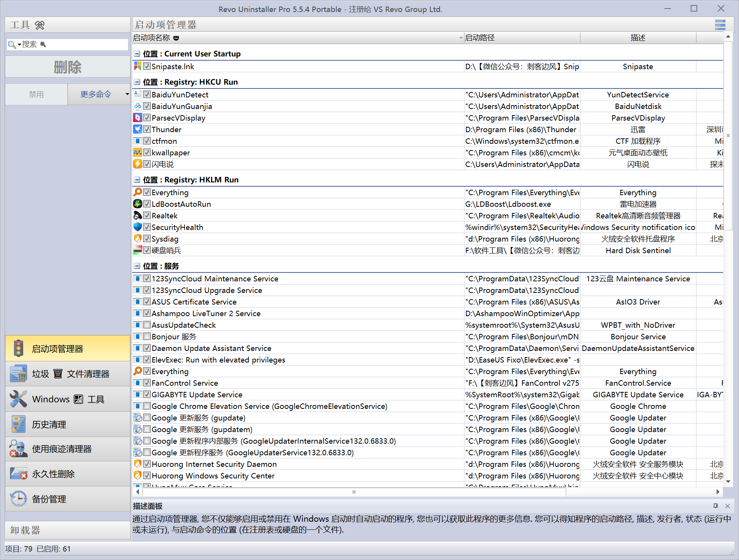Open the hamburger menu icon at top right
Screen dimensions: 739x560
pos(720,25)
